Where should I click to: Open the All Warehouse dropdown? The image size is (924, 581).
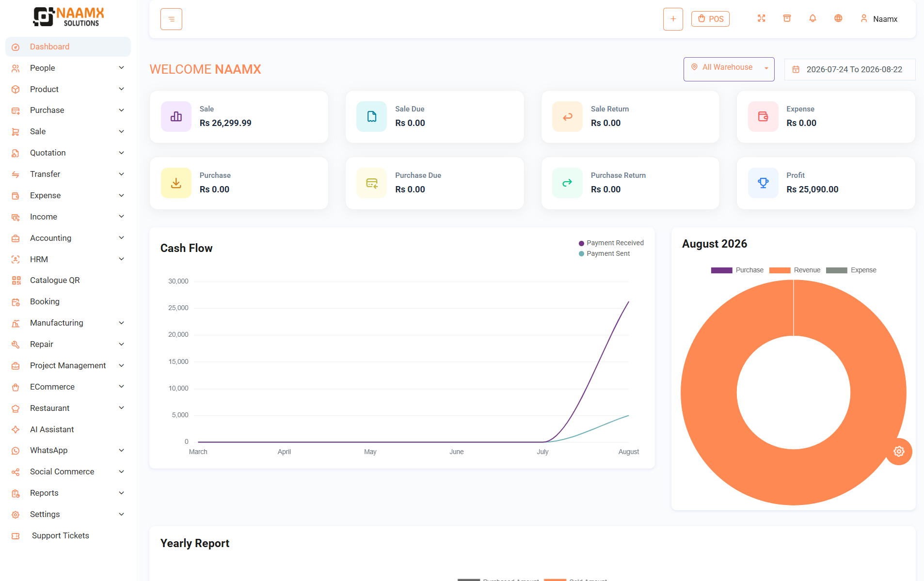pyautogui.click(x=729, y=69)
